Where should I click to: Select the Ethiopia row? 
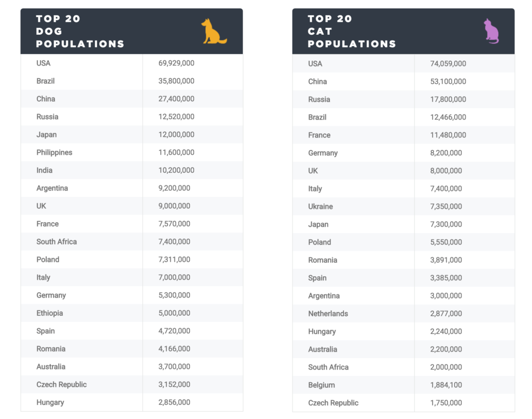[131, 313]
